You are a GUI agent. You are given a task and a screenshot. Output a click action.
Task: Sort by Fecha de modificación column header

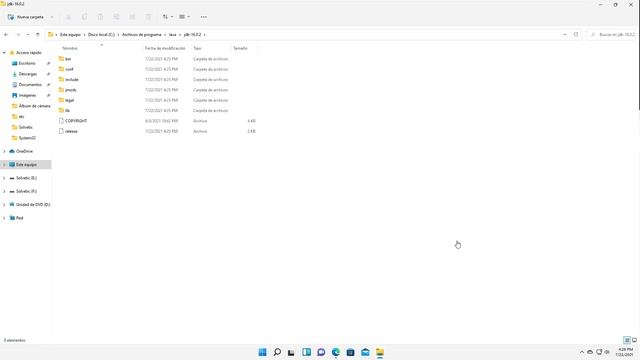[165, 48]
